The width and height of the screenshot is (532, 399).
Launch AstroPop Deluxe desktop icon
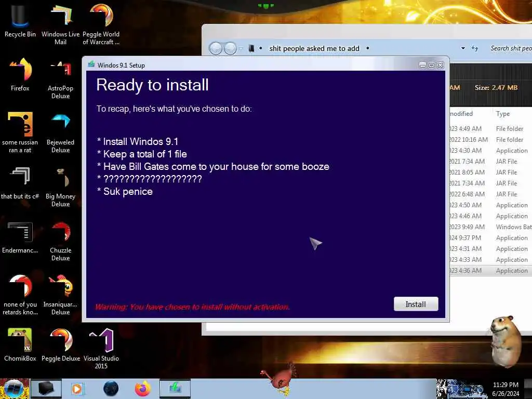[60, 79]
